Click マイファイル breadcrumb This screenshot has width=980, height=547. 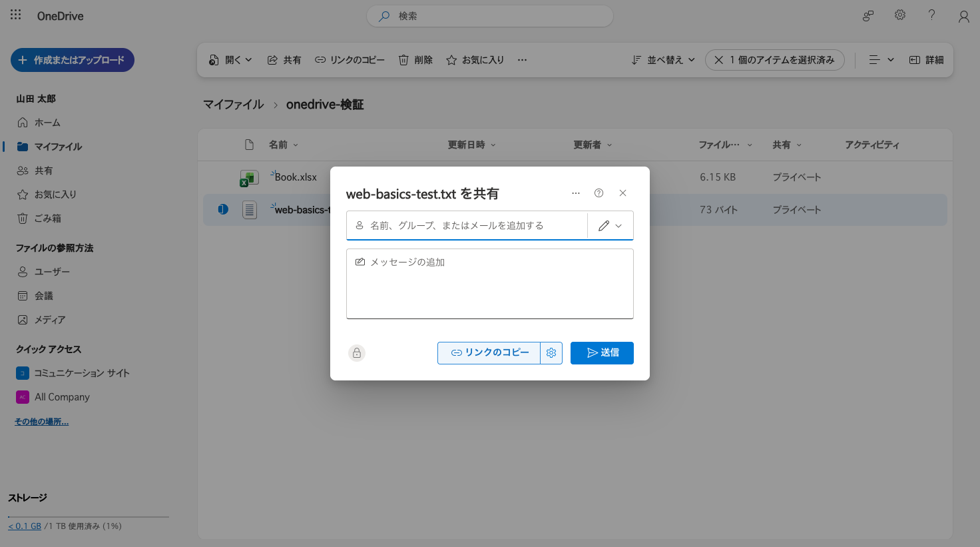[234, 105]
